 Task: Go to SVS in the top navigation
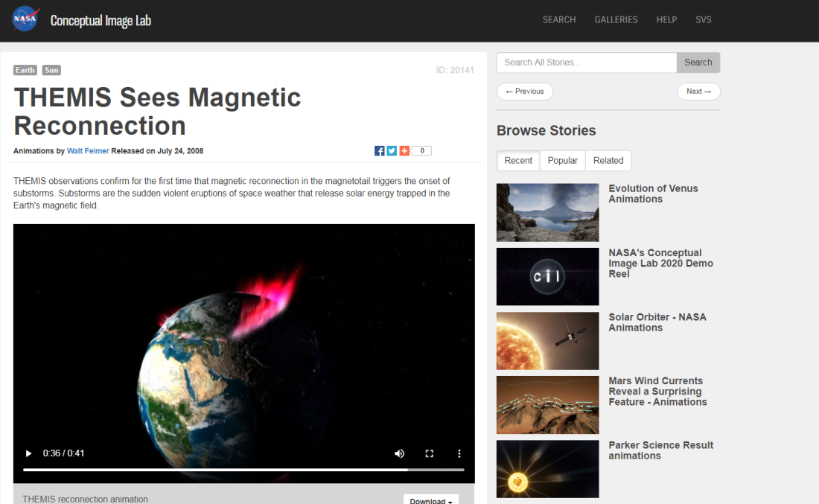click(x=703, y=20)
